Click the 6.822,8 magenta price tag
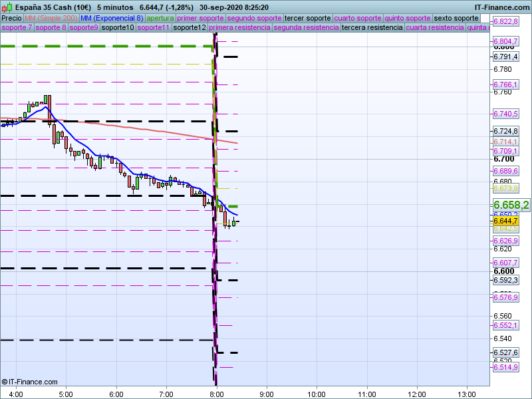 505,21
